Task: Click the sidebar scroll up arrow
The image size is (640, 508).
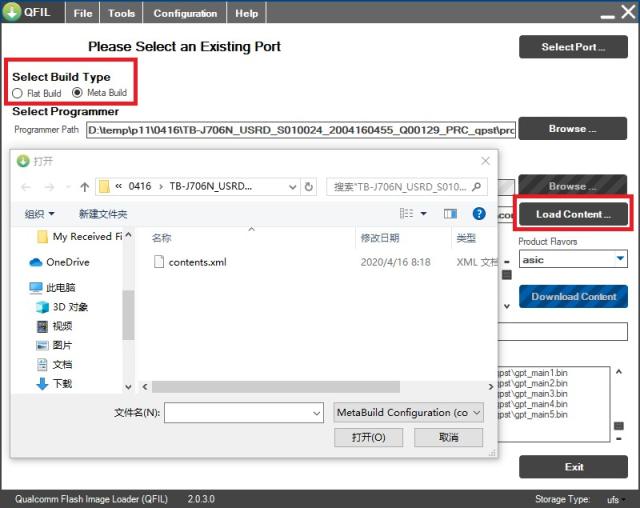Action: (x=128, y=235)
